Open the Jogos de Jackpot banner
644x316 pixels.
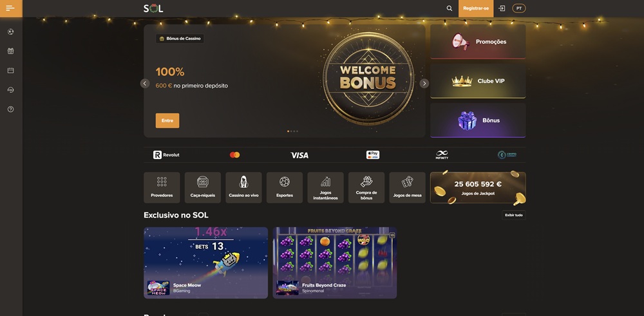click(x=478, y=187)
